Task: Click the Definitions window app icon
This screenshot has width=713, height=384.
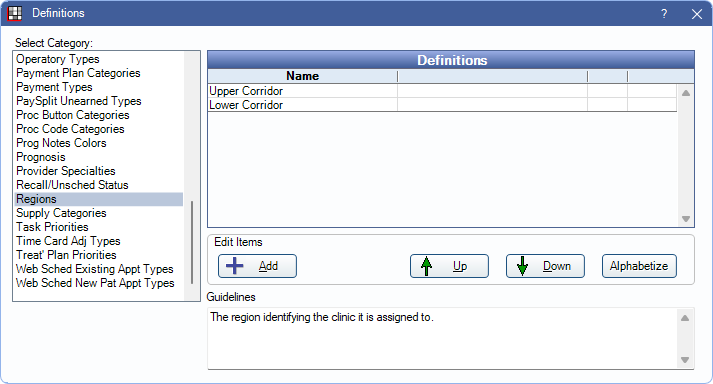Action: (15, 13)
